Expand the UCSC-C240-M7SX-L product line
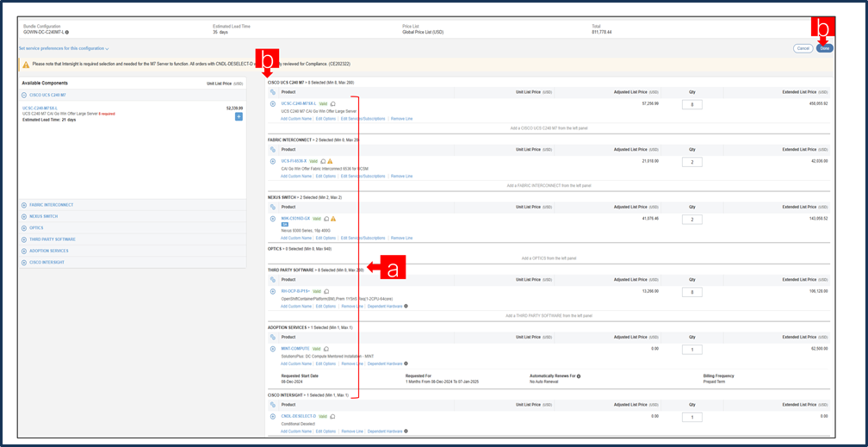 [273, 103]
